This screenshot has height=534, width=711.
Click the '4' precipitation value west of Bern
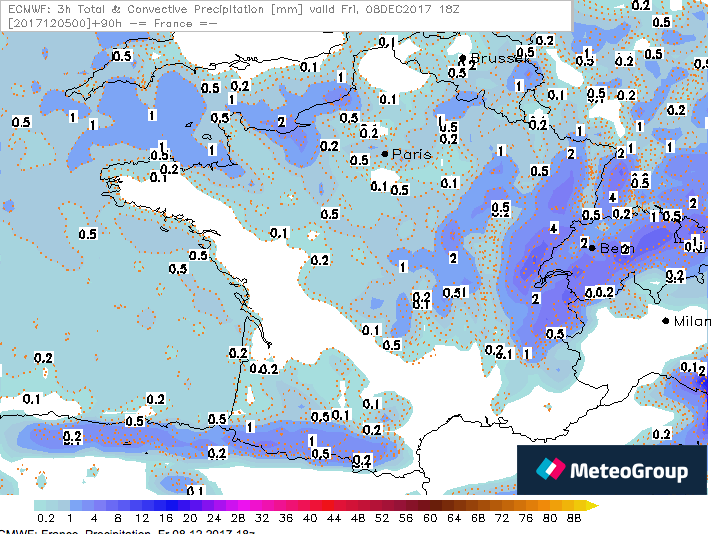click(553, 228)
